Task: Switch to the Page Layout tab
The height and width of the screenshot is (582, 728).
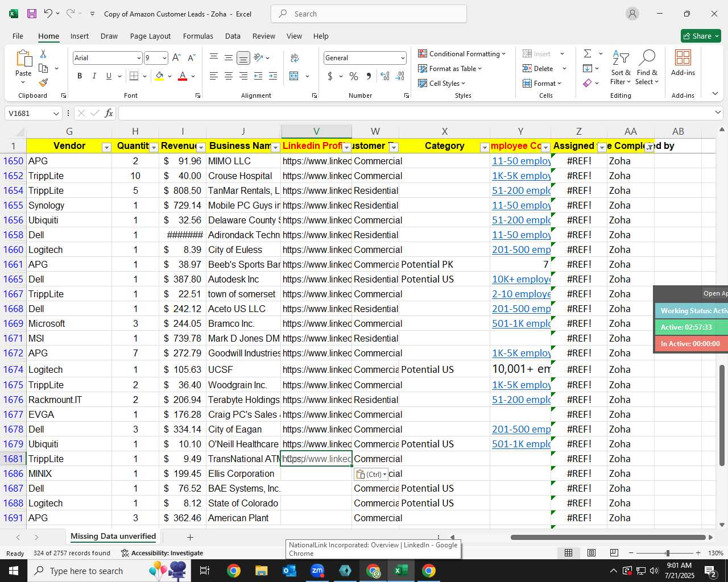Action: coord(150,36)
